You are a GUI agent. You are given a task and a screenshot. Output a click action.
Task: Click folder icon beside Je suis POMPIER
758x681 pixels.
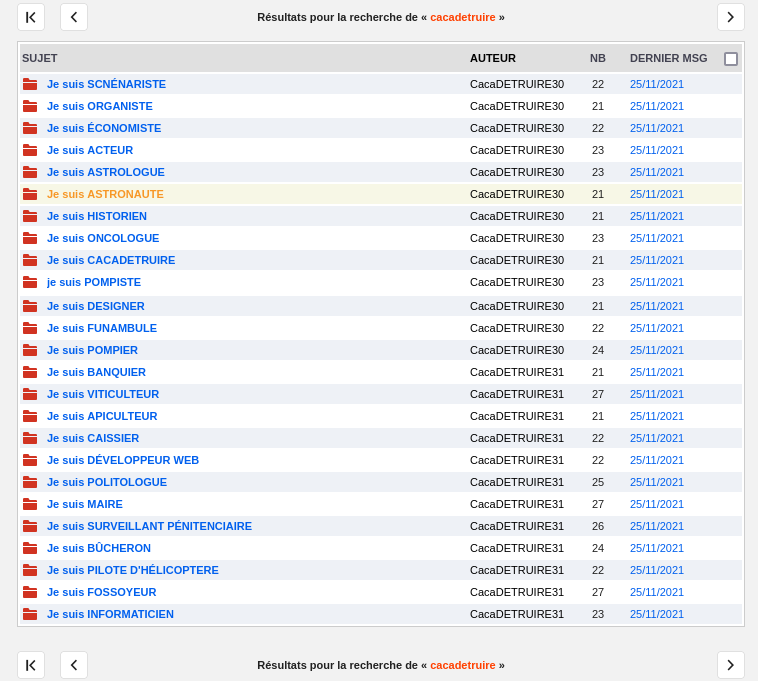point(30,350)
